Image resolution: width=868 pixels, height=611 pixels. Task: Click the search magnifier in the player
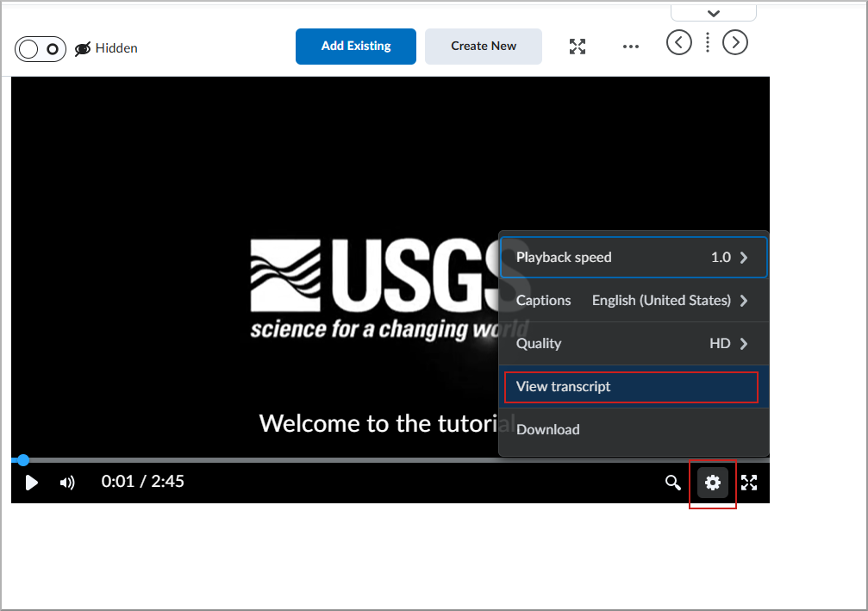673,483
